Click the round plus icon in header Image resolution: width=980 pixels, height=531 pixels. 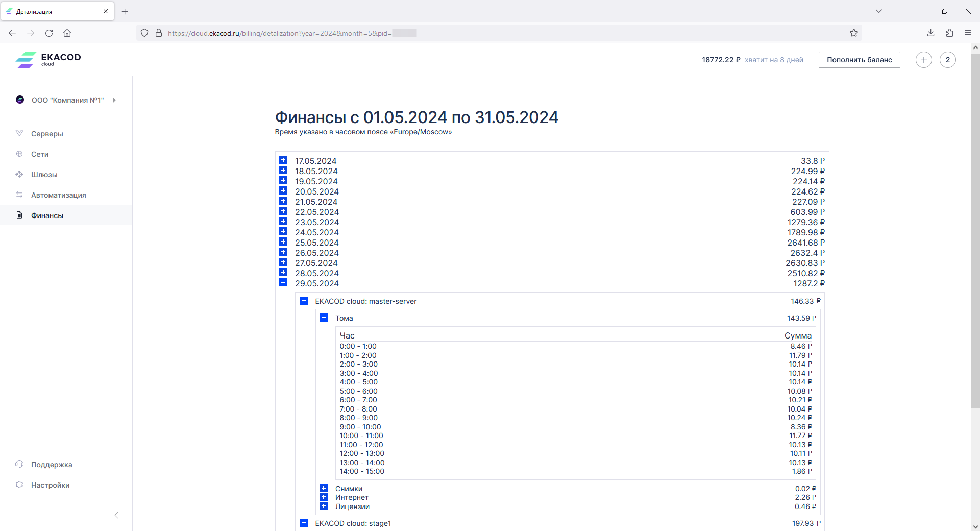(923, 60)
